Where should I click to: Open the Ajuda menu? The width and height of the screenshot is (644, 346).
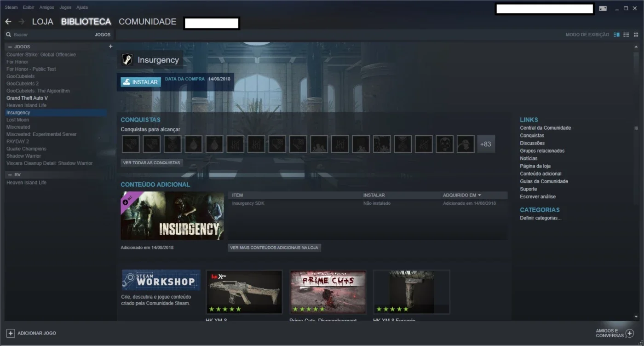pyautogui.click(x=82, y=7)
